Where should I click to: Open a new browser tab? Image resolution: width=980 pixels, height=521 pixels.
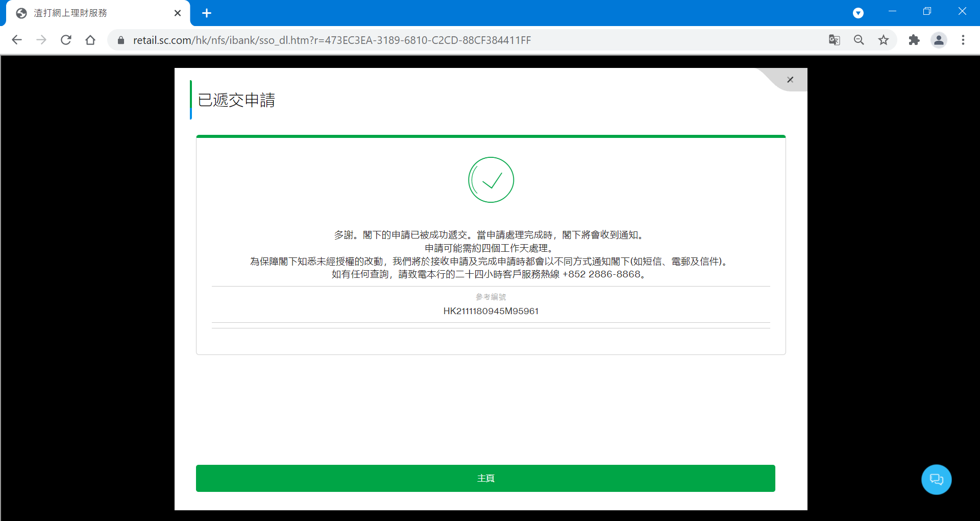pyautogui.click(x=206, y=13)
